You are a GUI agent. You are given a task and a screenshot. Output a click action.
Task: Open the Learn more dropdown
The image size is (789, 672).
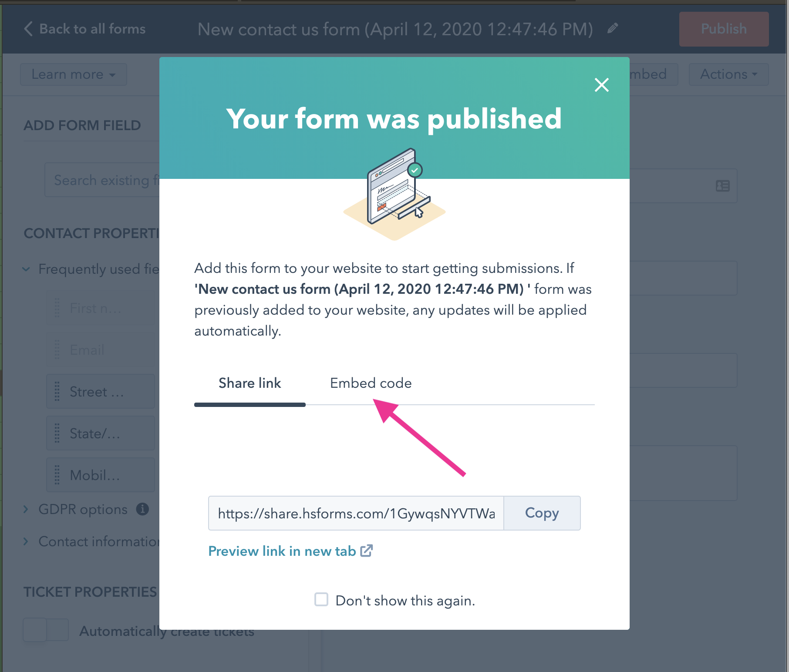point(74,74)
